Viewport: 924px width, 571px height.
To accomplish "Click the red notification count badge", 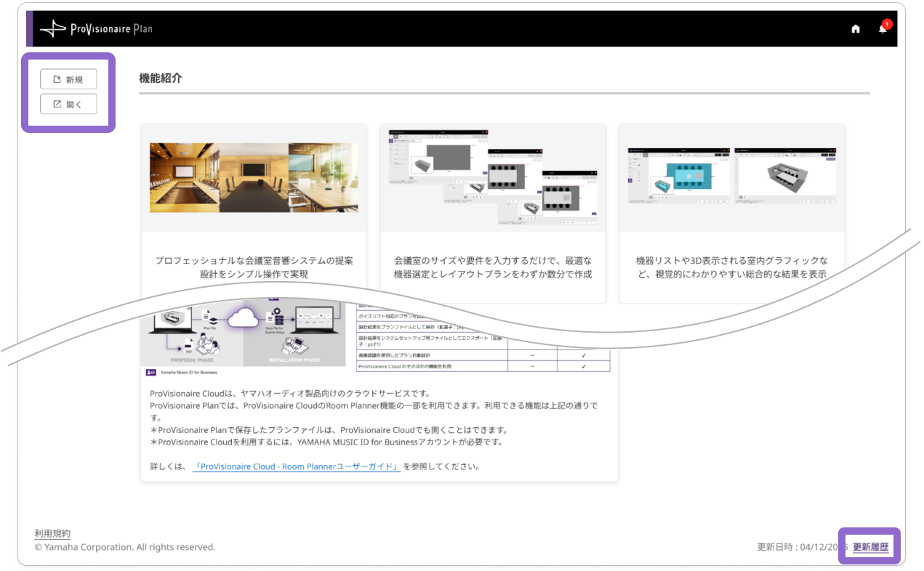I will (887, 24).
